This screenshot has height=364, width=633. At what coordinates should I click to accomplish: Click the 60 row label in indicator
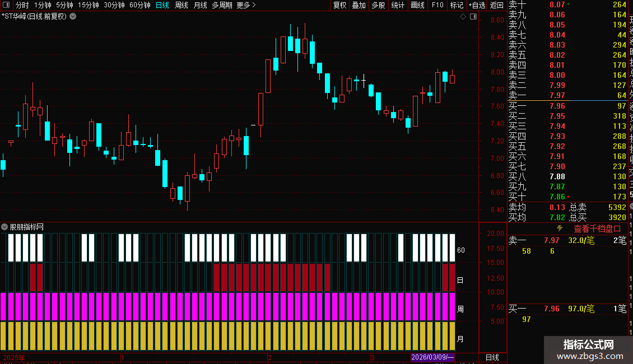click(x=461, y=250)
